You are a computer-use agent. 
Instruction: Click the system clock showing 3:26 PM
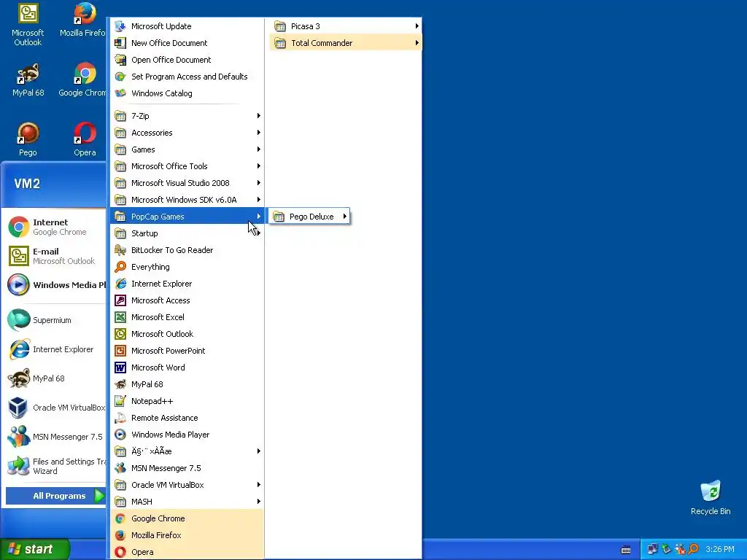tap(720, 549)
